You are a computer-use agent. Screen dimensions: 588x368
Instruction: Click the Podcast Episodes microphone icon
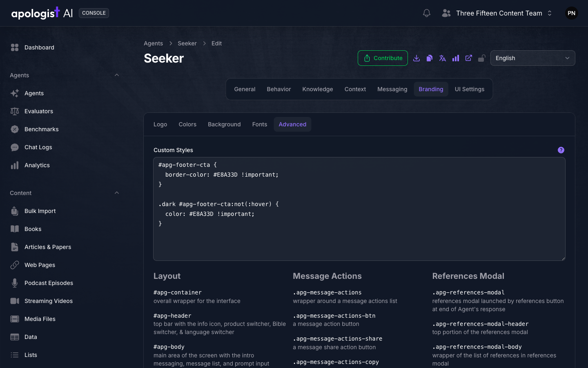click(x=15, y=283)
